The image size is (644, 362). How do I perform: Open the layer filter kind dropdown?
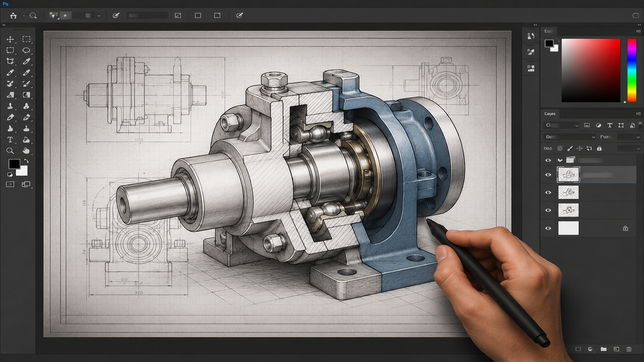tap(562, 125)
